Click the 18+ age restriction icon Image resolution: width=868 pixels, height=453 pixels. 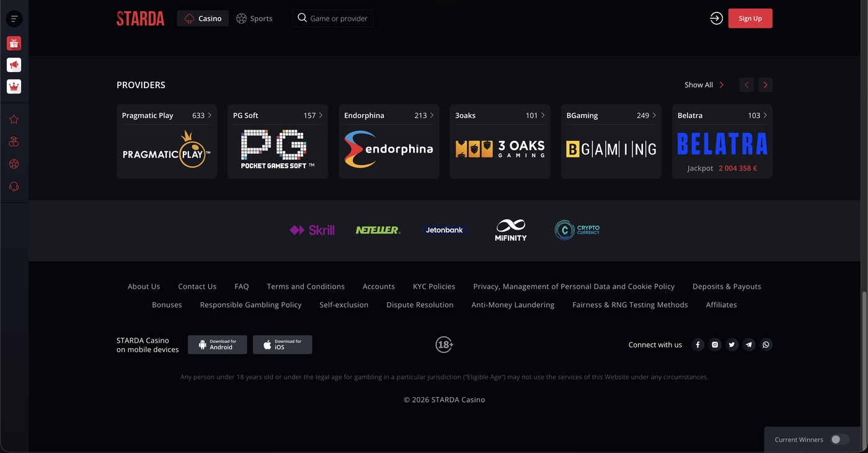tap(445, 344)
